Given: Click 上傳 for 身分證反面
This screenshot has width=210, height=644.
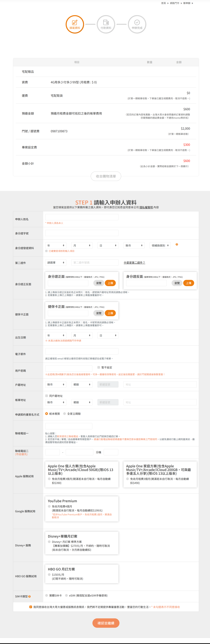Looking at the screenshot, I should point(189,283).
